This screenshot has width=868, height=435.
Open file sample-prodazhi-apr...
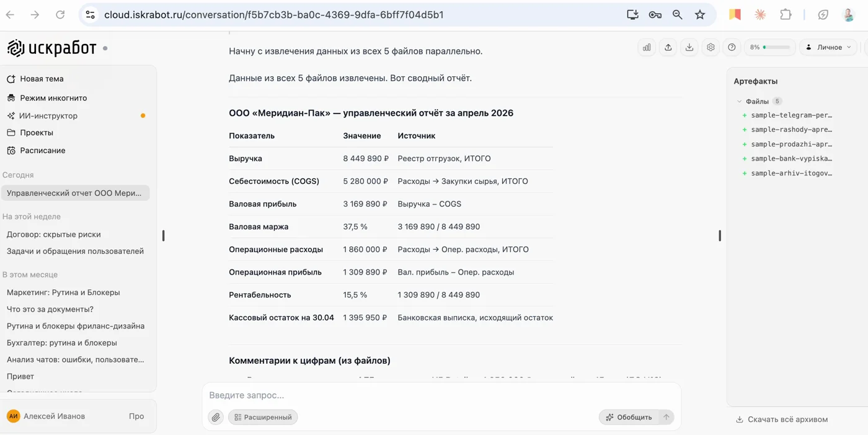click(791, 144)
